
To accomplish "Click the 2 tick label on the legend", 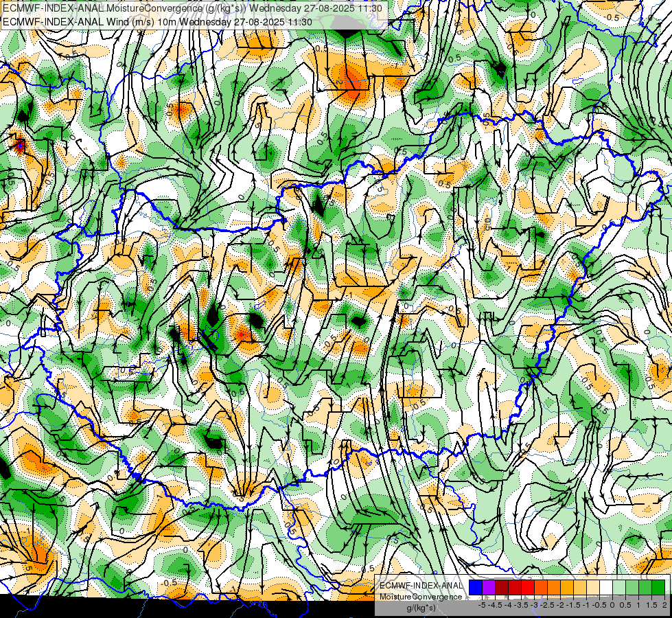I will (x=664, y=605).
